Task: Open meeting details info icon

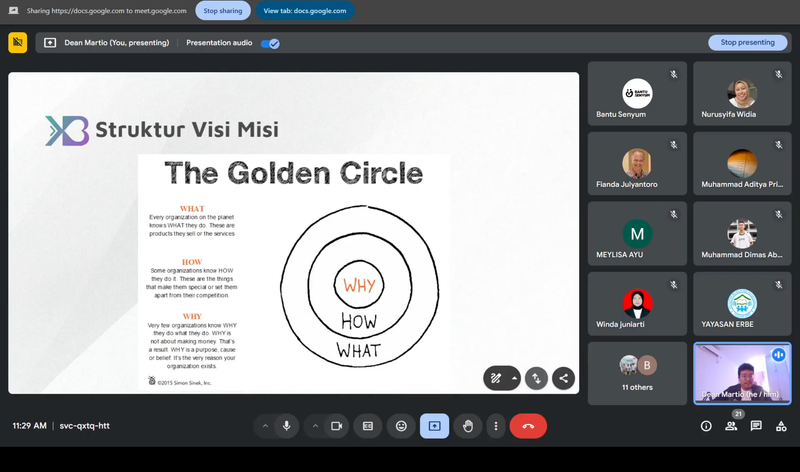Action: point(706,426)
